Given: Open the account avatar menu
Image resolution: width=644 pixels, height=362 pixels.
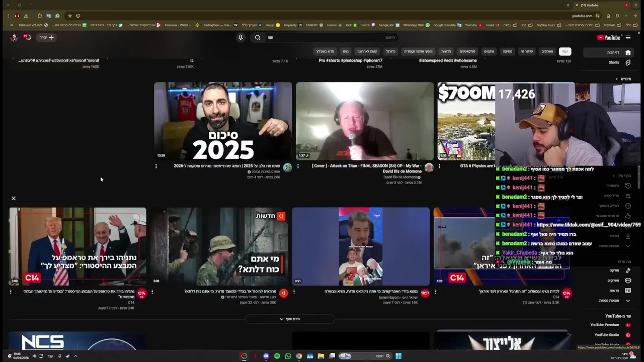Looking at the screenshot, I should click(14, 37).
